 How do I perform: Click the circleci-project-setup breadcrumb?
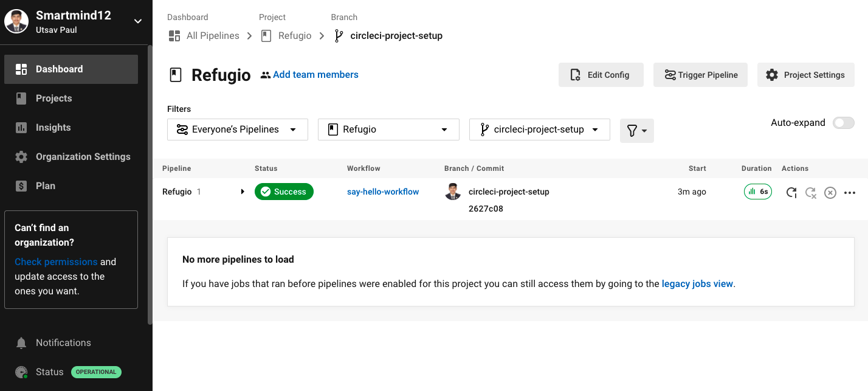[396, 36]
